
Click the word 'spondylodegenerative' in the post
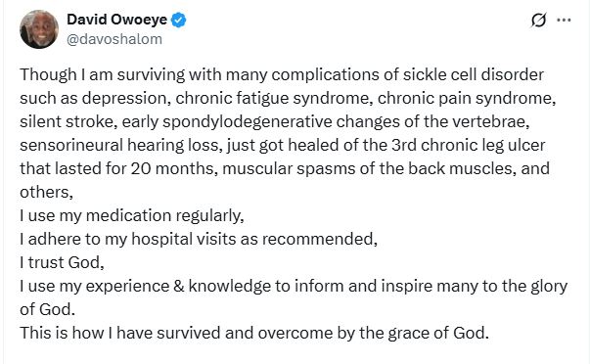pos(248,122)
